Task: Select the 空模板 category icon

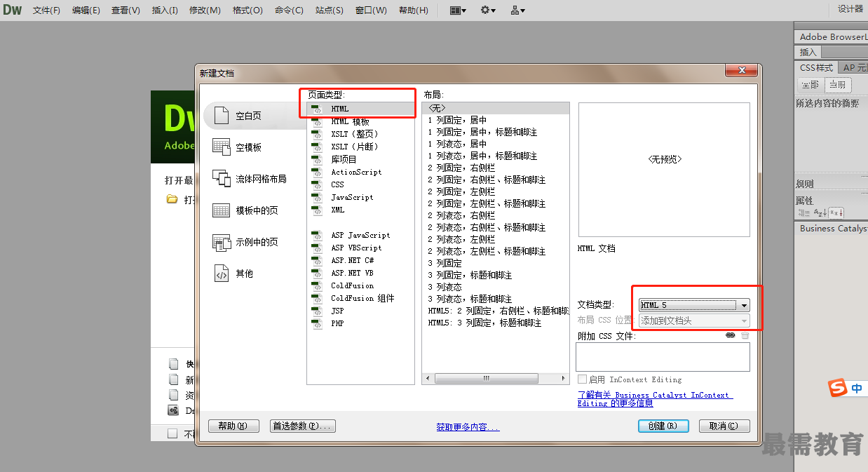Action: click(x=221, y=147)
